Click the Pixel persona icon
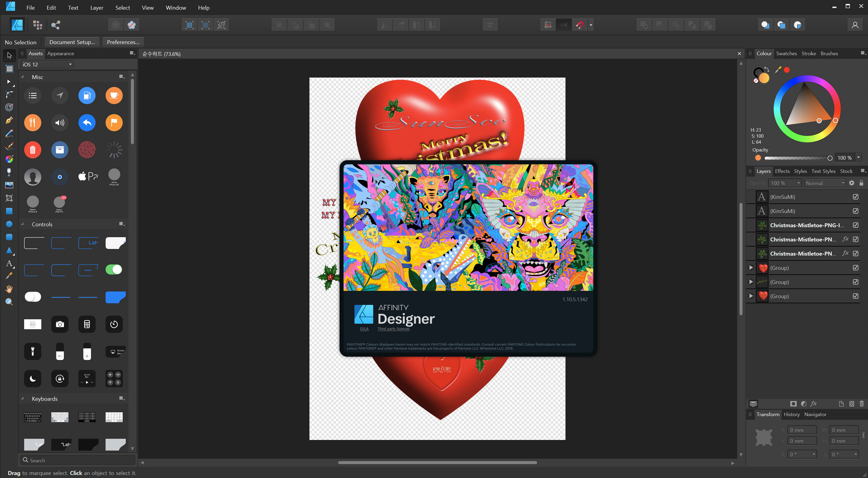 37,25
